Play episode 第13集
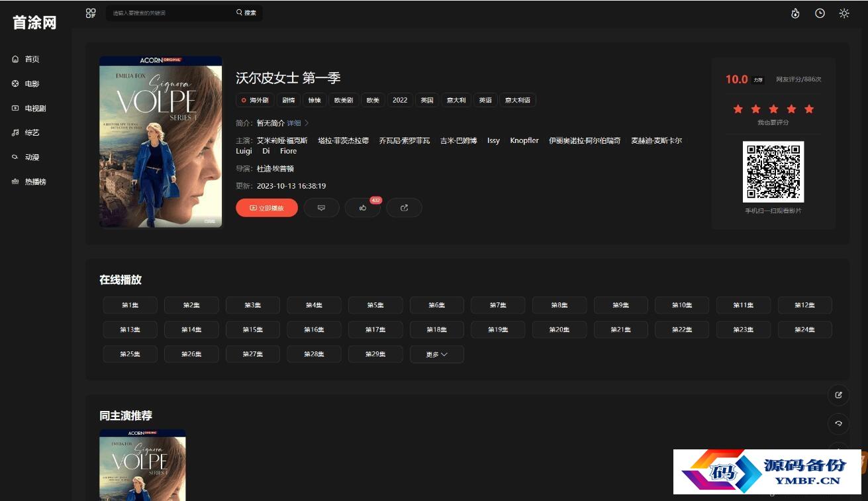Viewport: 868px width, 501px height. pos(130,330)
